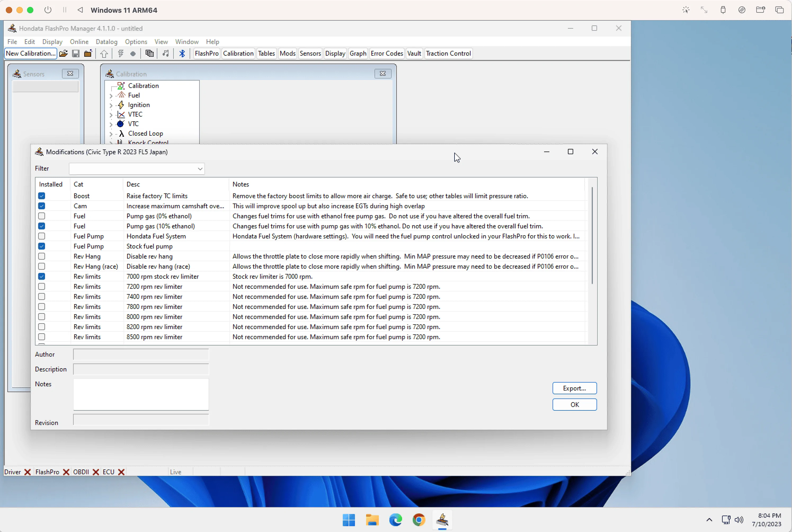Click the Traction Control toolbar button
Screen dimensions: 792x532
448,54
